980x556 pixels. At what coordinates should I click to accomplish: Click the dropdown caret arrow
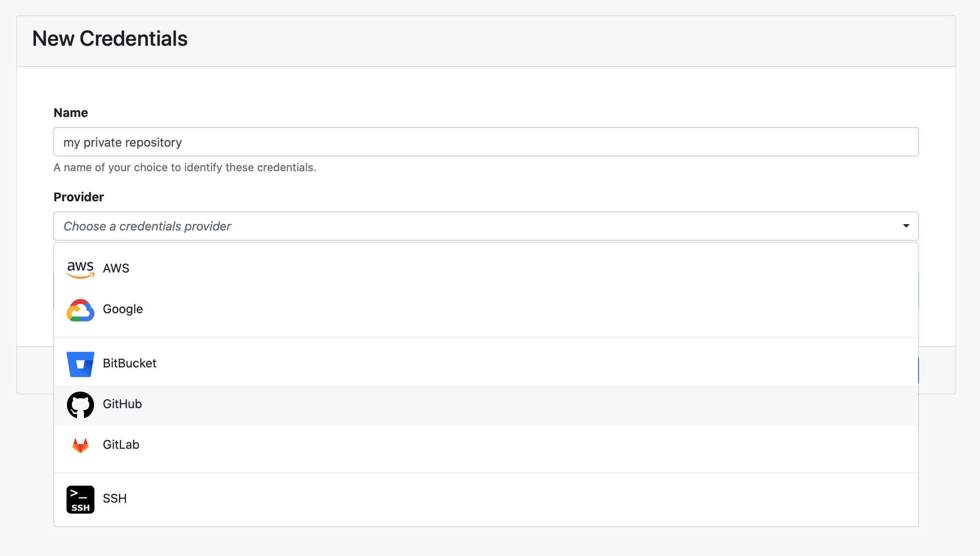[x=906, y=226]
